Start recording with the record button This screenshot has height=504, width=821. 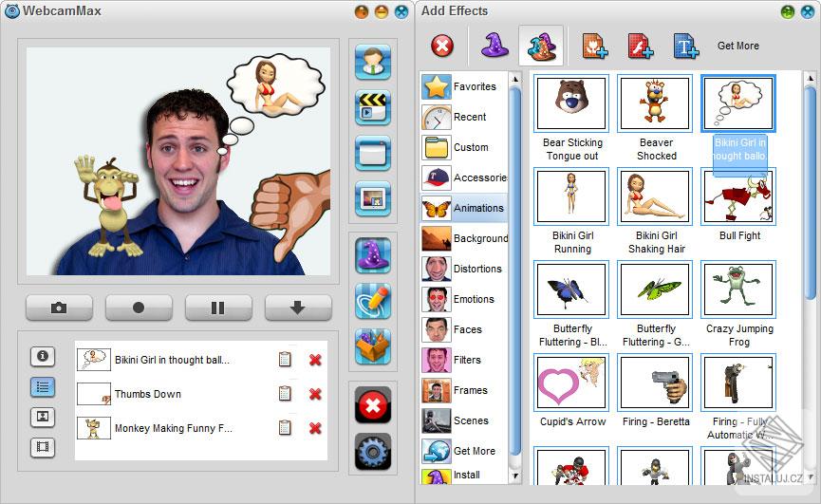[x=139, y=308]
